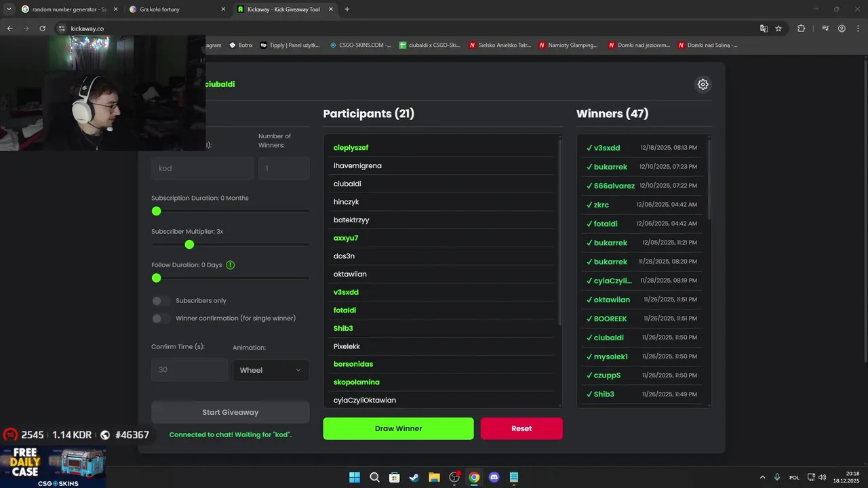This screenshot has width=868, height=488.
Task: Open the Namioty Glamping bookmark
Action: [x=568, y=45]
